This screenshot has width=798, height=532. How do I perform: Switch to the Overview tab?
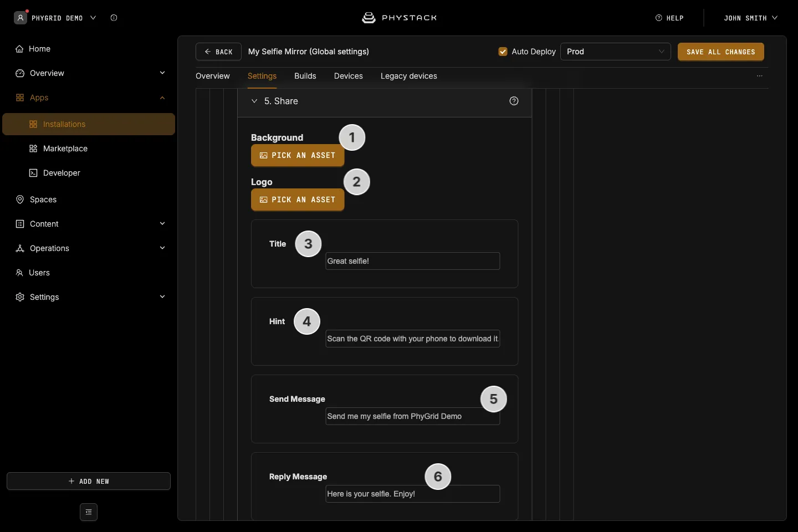(x=213, y=76)
